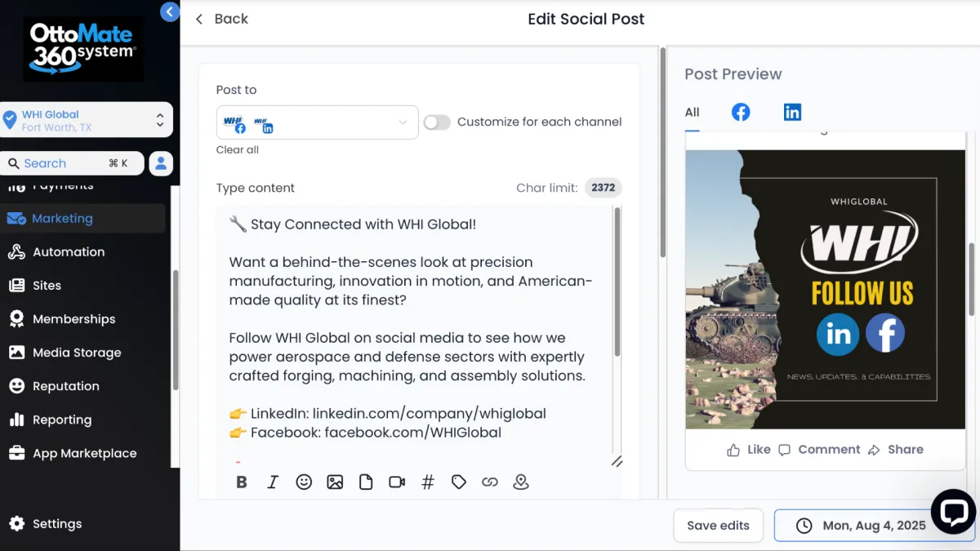
Task: Click the editor panel scrollbar
Action: [662, 152]
